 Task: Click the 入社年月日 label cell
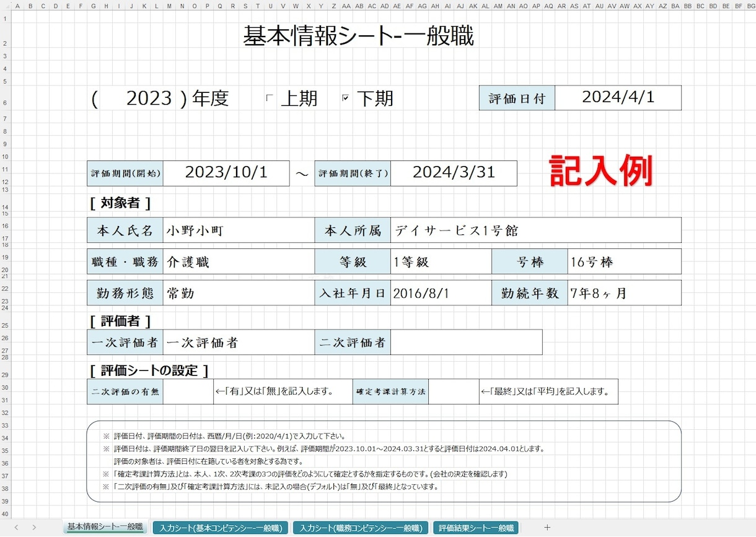pyautogui.click(x=353, y=293)
